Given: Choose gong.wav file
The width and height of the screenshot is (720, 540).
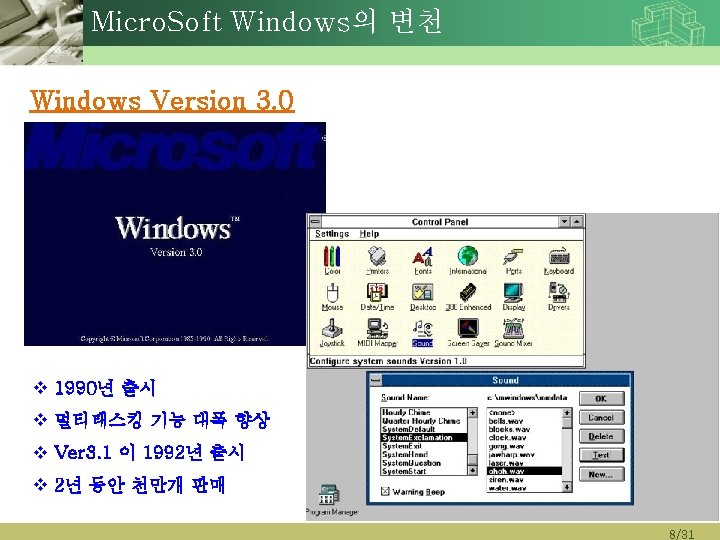Looking at the screenshot, I should pos(524,446).
